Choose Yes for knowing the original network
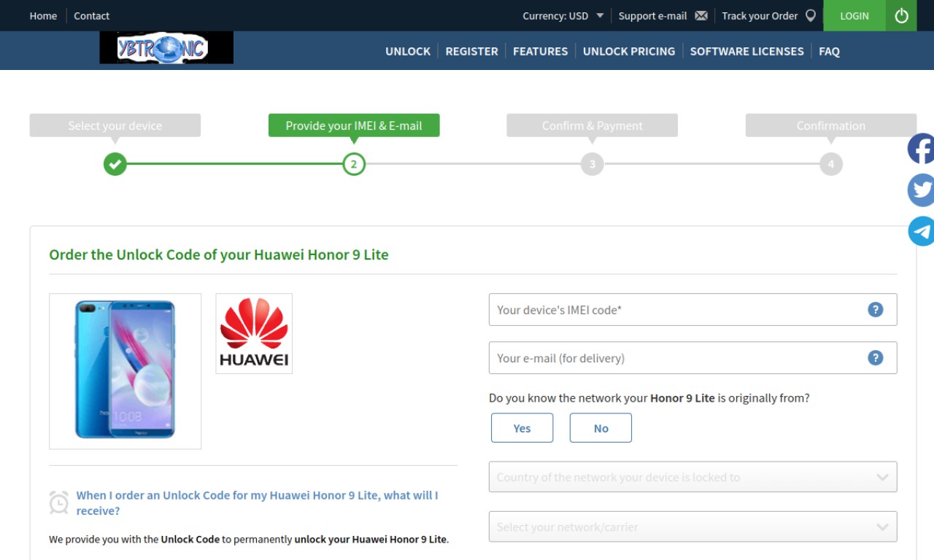Image resolution: width=934 pixels, height=560 pixels. (x=522, y=428)
